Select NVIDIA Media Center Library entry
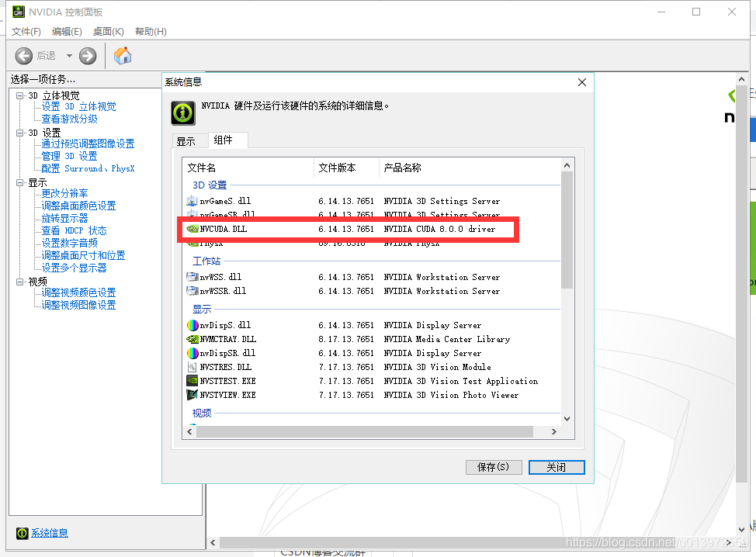The width and height of the screenshot is (756, 557). [446, 339]
